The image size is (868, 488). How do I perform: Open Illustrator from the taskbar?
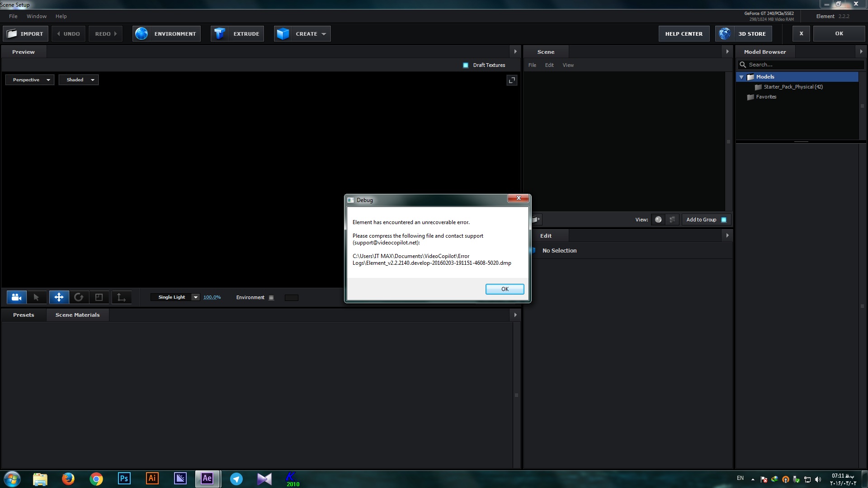pyautogui.click(x=152, y=479)
